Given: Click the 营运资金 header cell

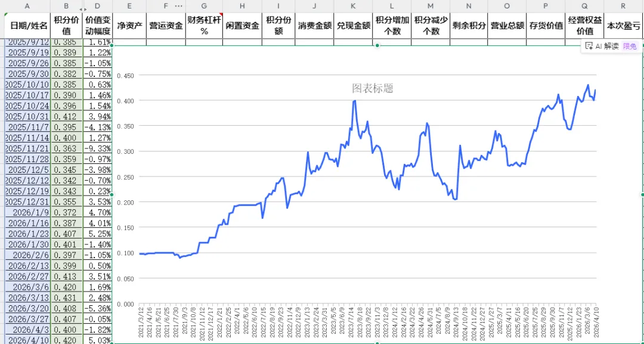Looking at the screenshot, I should pyautogui.click(x=166, y=26).
